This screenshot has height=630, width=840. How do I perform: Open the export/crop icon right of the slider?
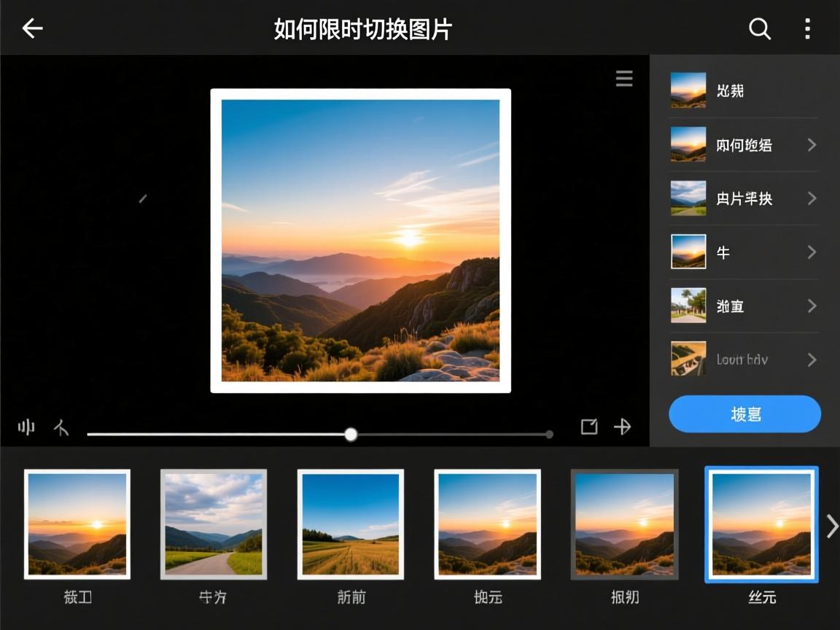coord(589,427)
